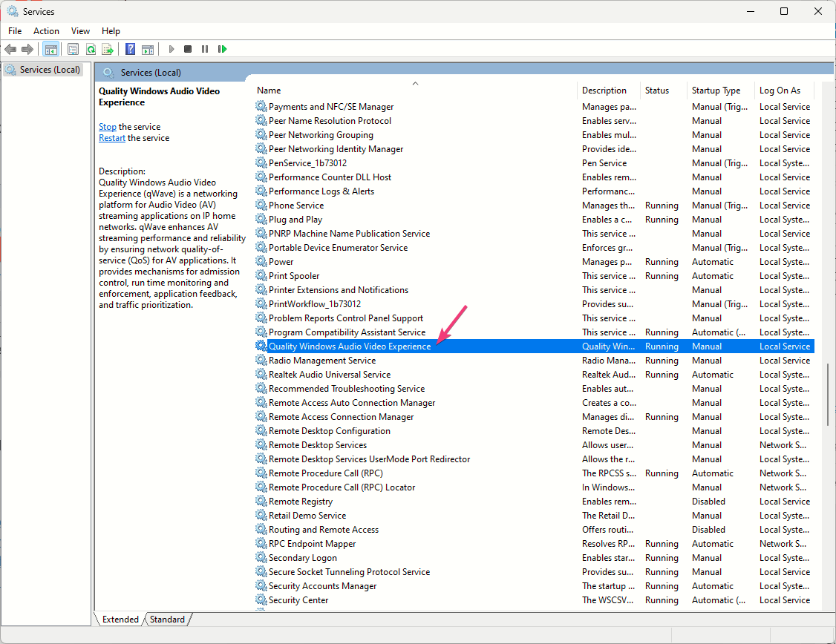
Task: Click gear icon of RPC Endpoint Mapper
Action: pos(261,543)
